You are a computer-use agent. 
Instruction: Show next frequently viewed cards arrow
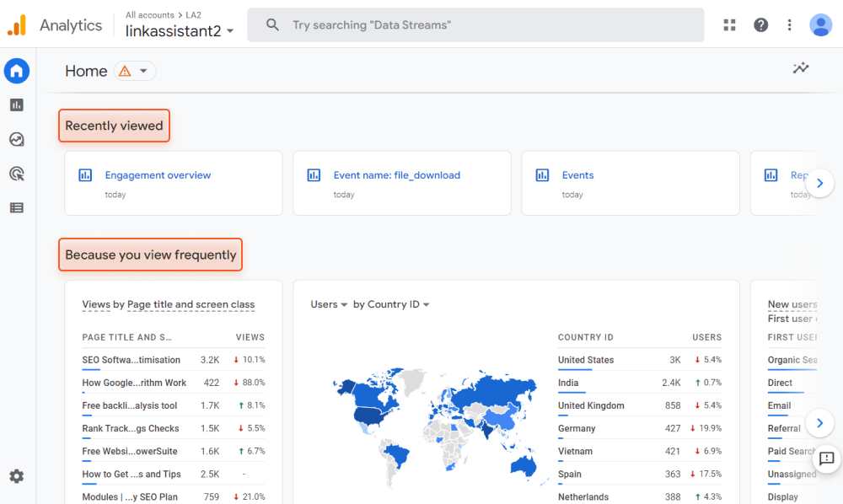click(820, 423)
